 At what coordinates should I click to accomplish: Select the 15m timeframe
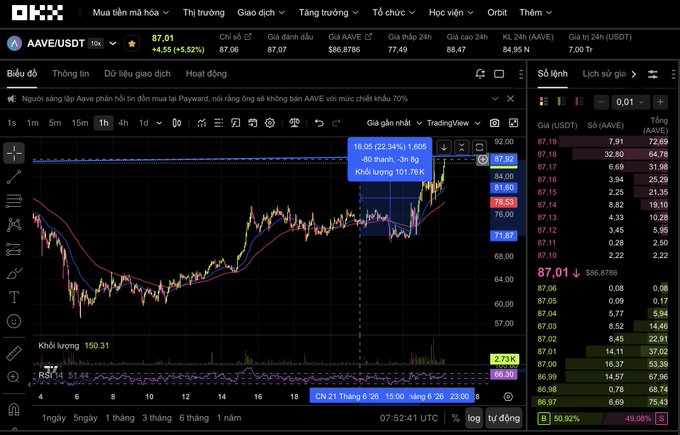80,123
